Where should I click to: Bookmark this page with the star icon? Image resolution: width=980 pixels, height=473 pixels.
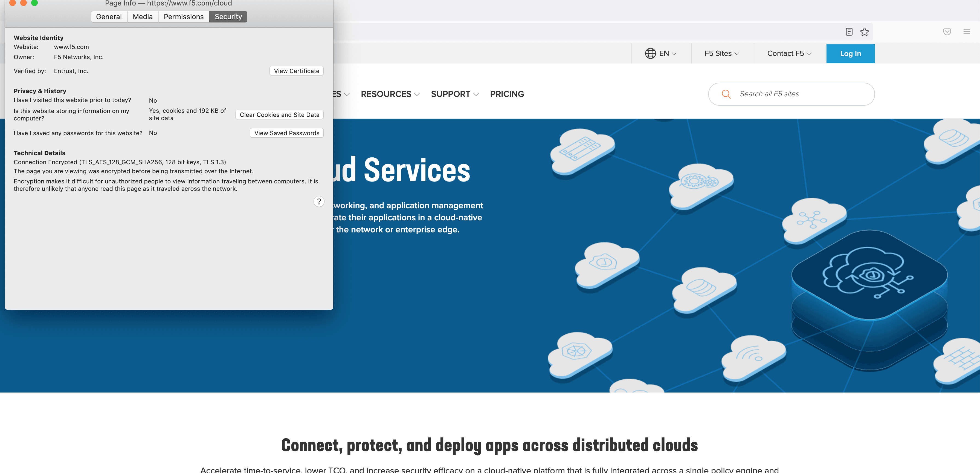pyautogui.click(x=864, y=31)
